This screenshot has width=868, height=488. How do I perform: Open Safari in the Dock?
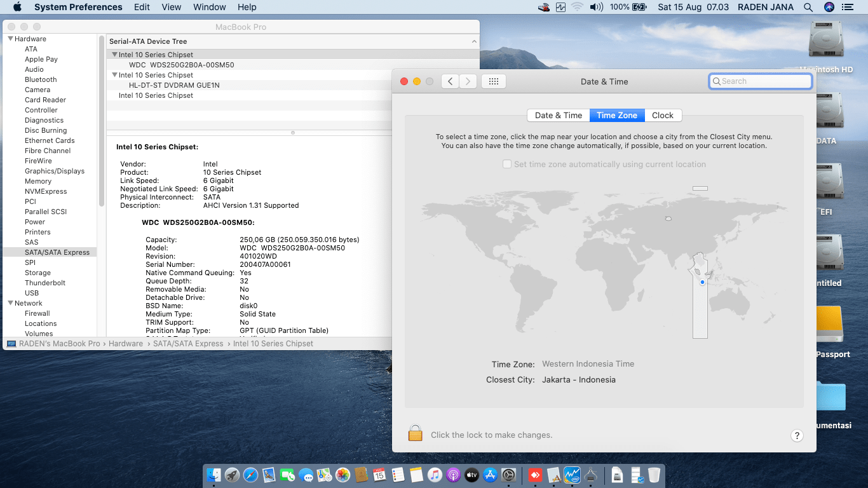point(251,475)
